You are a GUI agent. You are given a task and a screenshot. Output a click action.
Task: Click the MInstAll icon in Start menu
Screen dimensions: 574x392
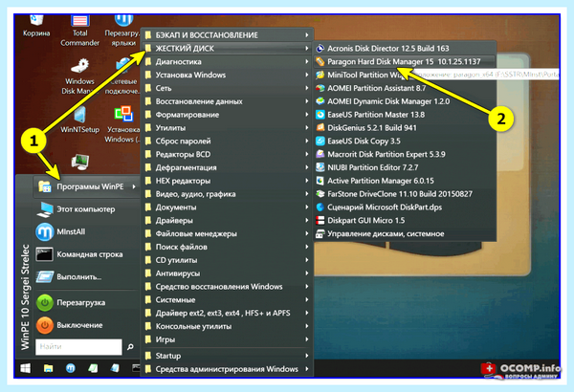45,231
